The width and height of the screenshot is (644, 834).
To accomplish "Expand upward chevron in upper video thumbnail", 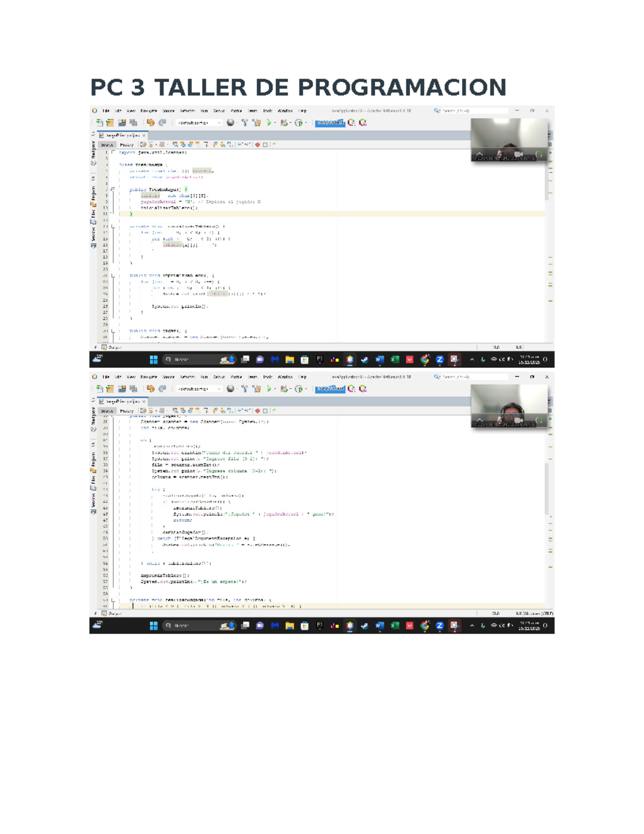I will coord(480,155).
